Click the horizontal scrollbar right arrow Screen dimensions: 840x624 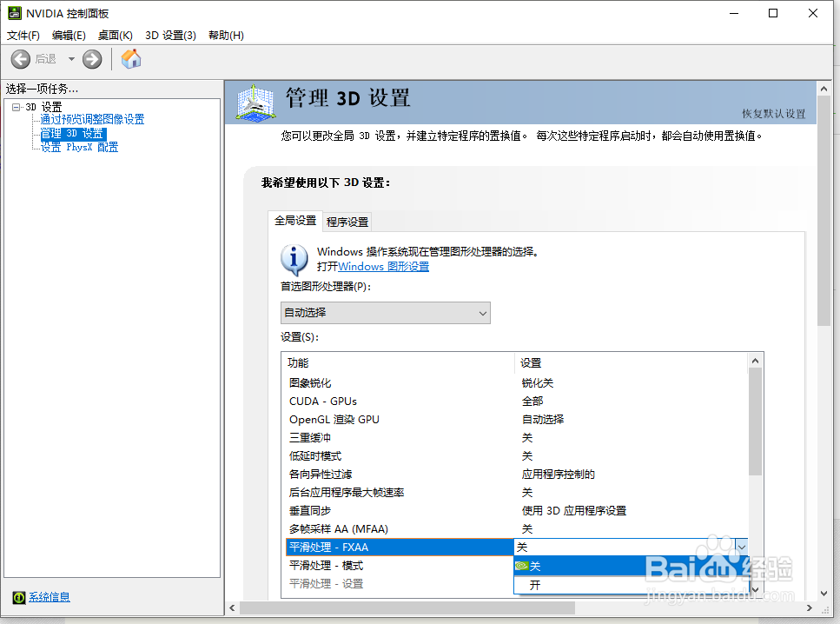[x=809, y=607]
